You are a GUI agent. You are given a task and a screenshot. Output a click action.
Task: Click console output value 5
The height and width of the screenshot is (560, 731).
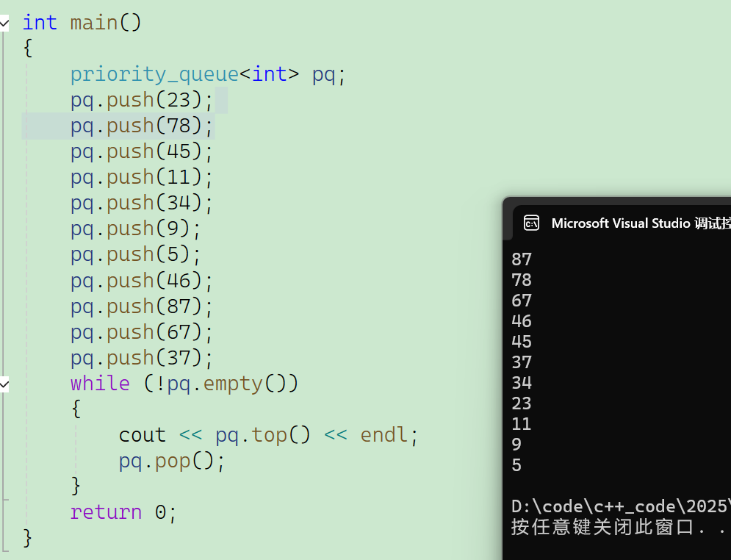pos(516,465)
